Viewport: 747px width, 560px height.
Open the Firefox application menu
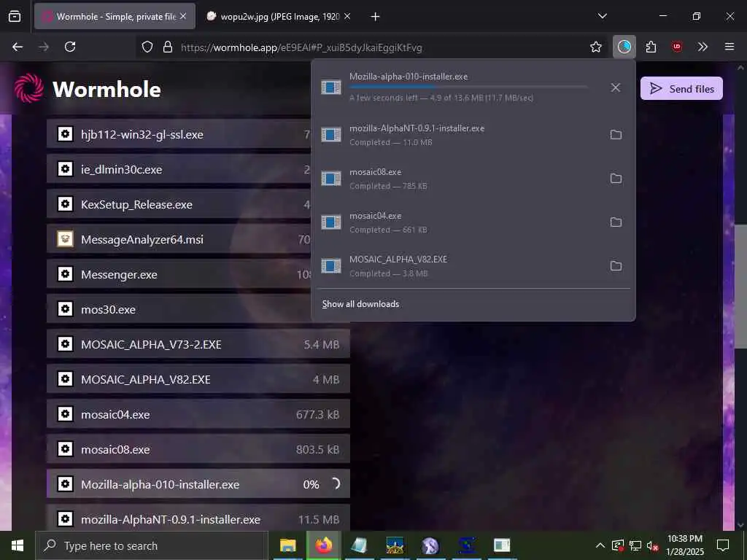(729, 47)
